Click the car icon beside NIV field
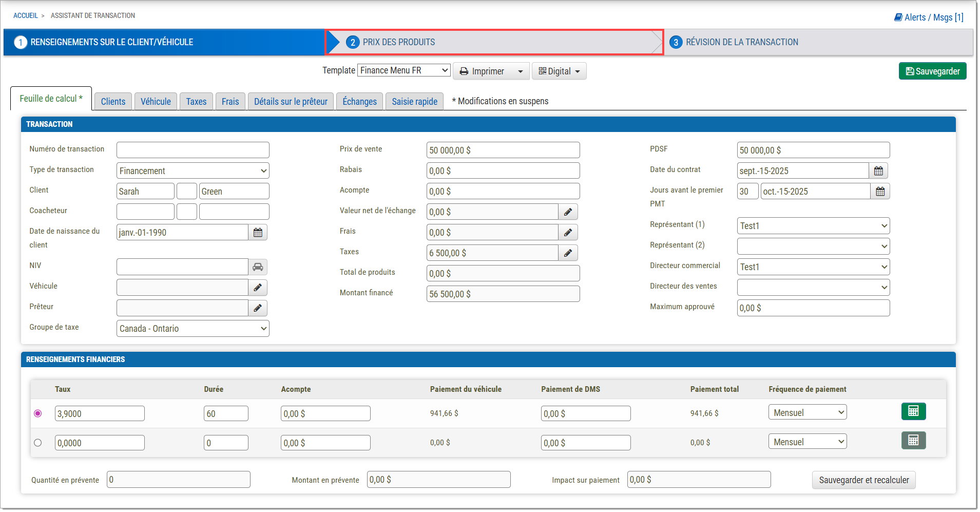Image resolution: width=980 pixels, height=512 pixels. pyautogui.click(x=258, y=267)
